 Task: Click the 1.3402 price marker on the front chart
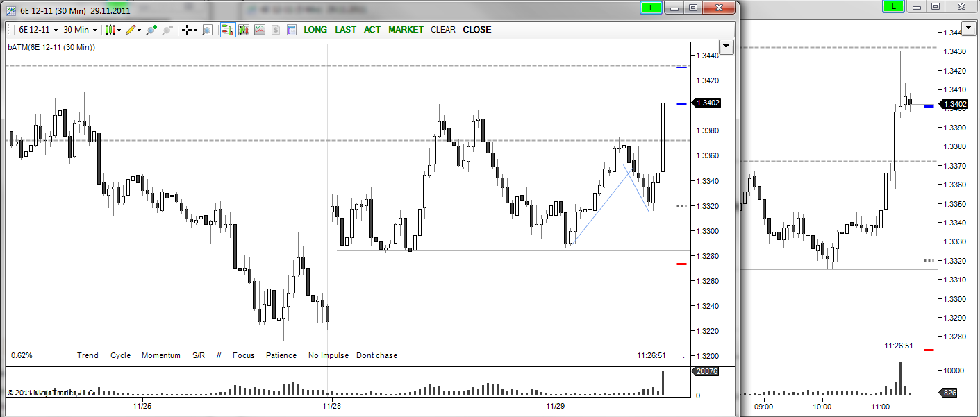(708, 103)
